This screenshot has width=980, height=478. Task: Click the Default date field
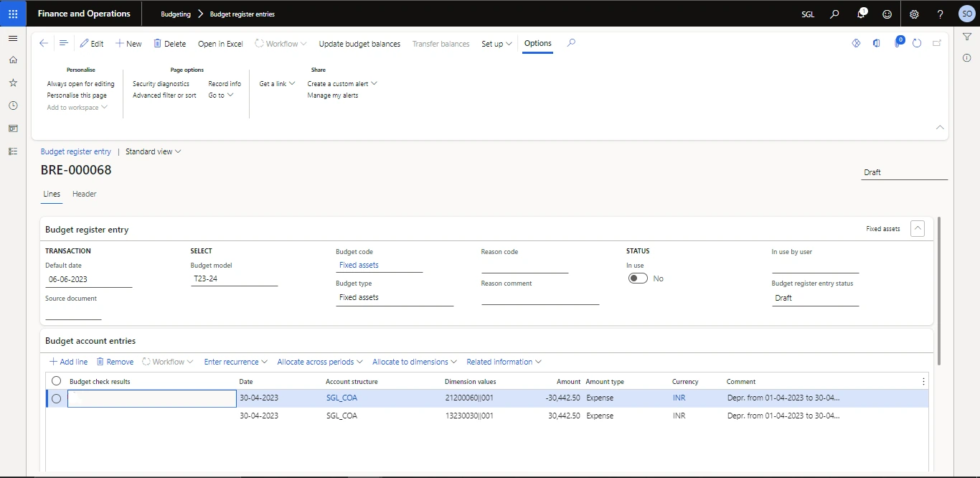pos(89,279)
